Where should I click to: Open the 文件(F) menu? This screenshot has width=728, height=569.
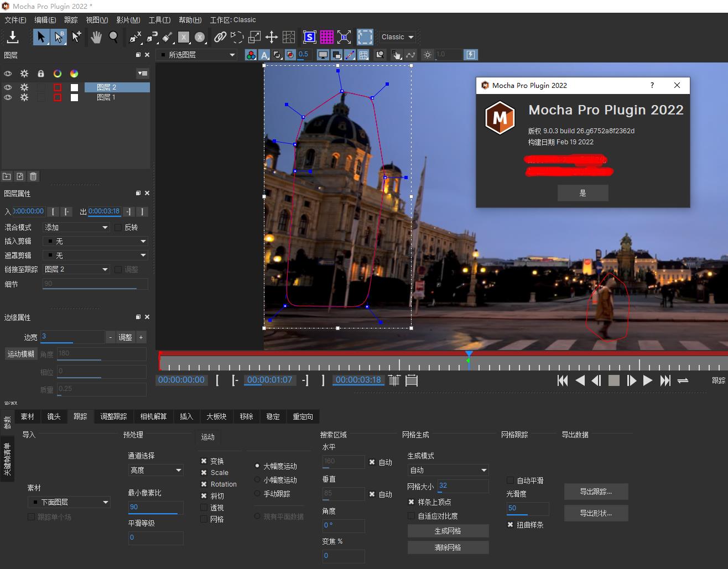[x=15, y=20]
